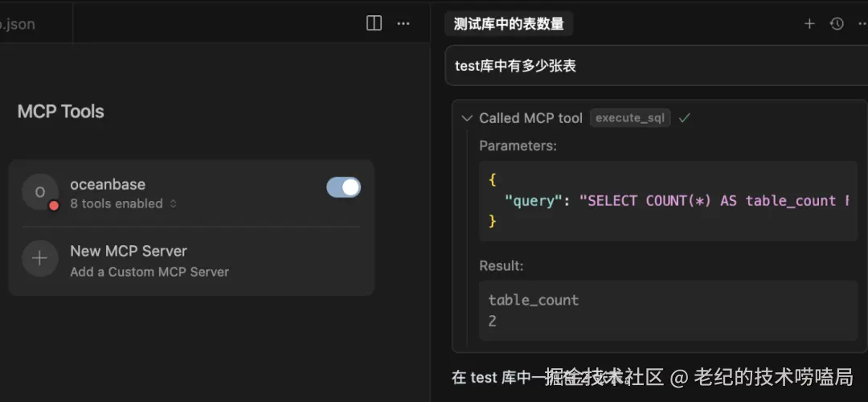
Task: Disable the oceanbase MCP server toggle
Action: (x=343, y=187)
